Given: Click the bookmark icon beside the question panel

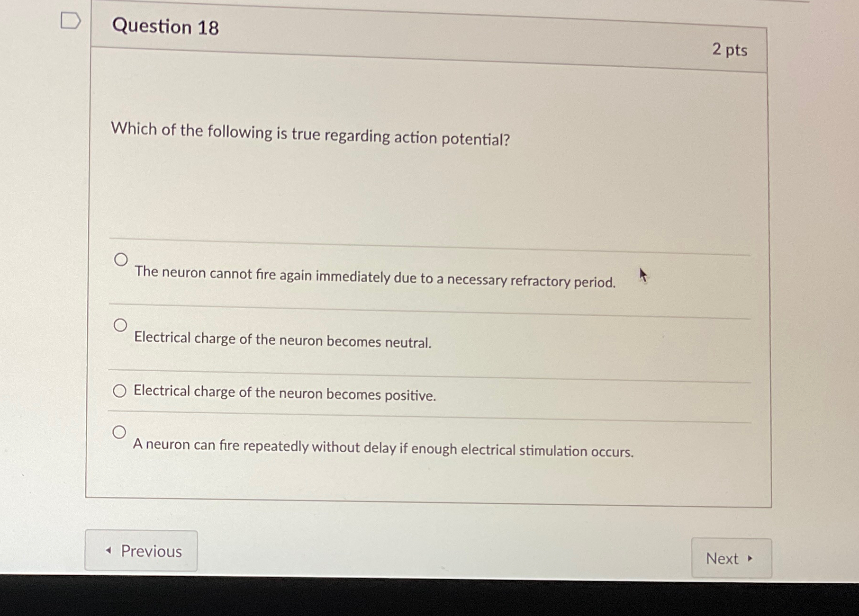Looking at the screenshot, I should tap(70, 20).
